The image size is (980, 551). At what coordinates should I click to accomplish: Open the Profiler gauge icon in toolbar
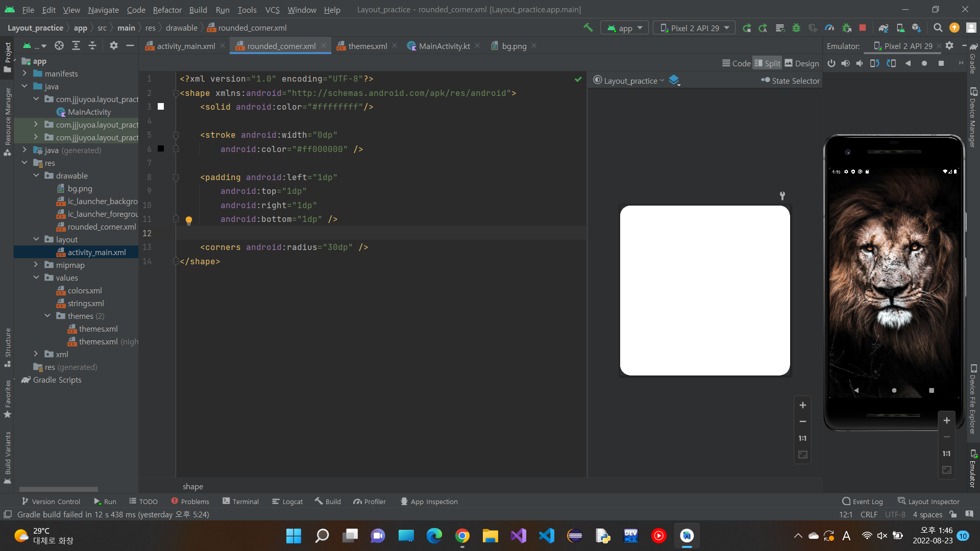point(829,28)
